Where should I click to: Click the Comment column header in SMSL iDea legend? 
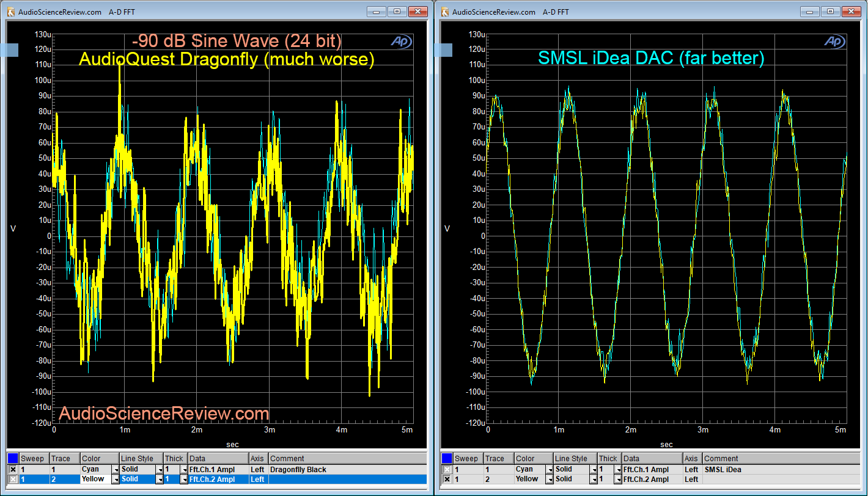[x=781, y=459]
